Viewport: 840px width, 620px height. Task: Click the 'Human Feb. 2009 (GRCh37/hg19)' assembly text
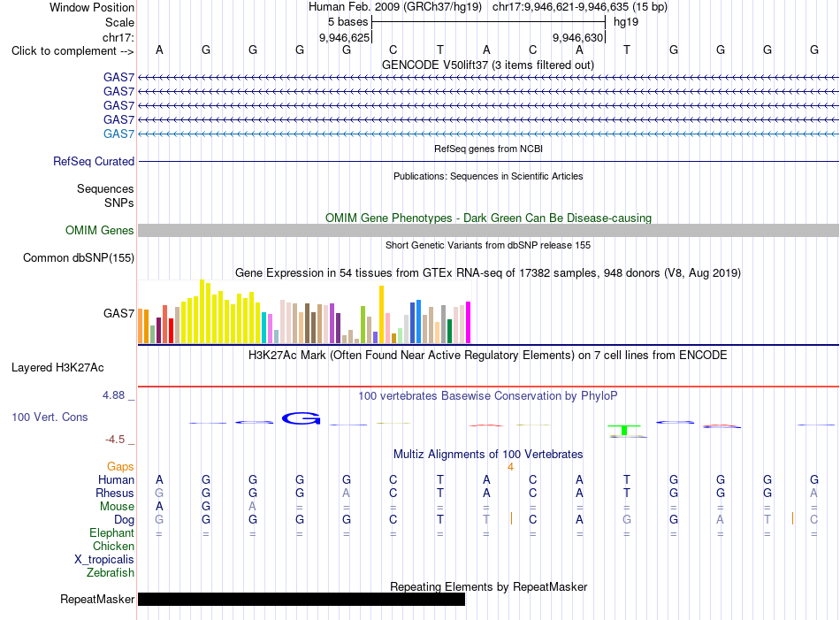pos(395,7)
